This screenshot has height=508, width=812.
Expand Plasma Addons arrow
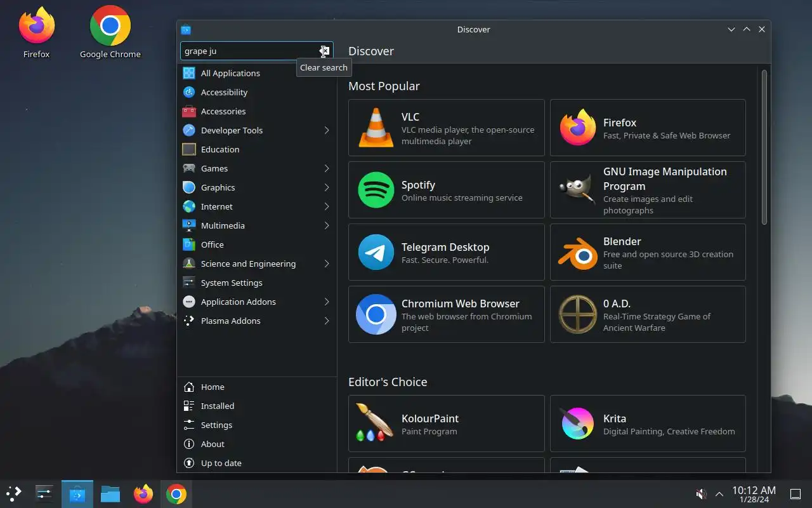[327, 321]
